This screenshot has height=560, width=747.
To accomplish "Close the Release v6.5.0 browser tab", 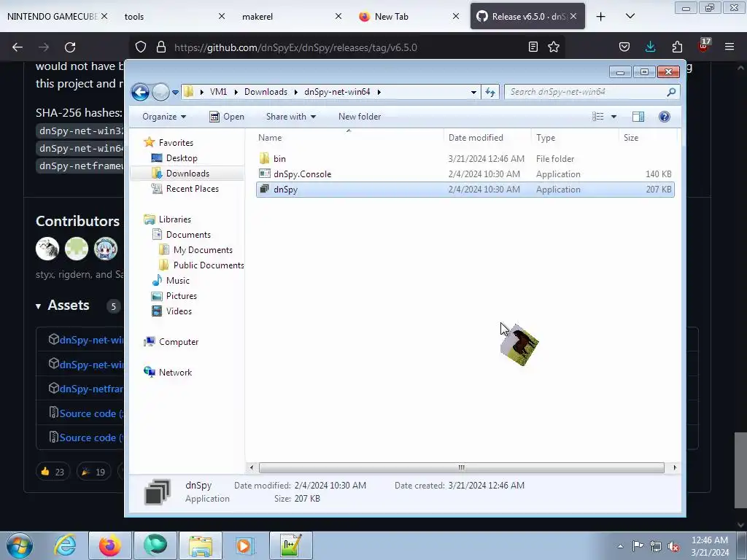I will click(573, 16).
